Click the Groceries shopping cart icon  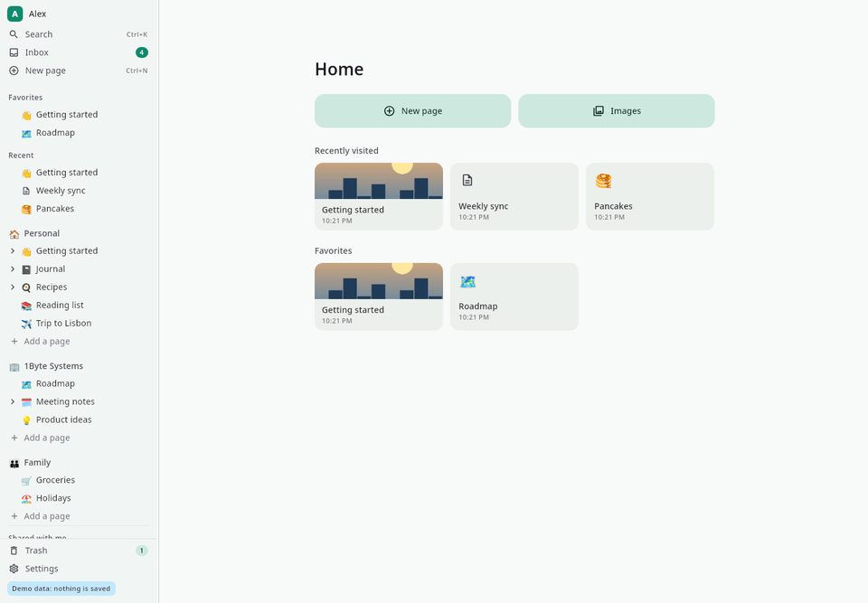pyautogui.click(x=26, y=481)
